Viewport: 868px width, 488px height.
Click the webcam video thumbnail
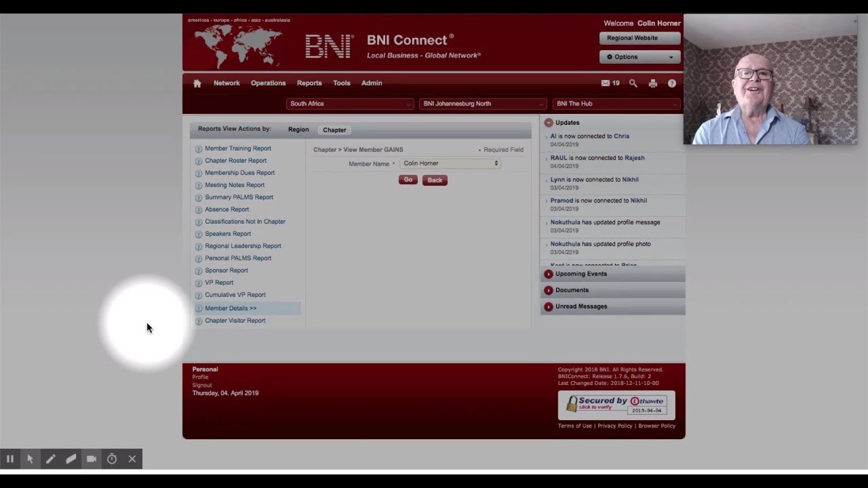click(x=770, y=79)
